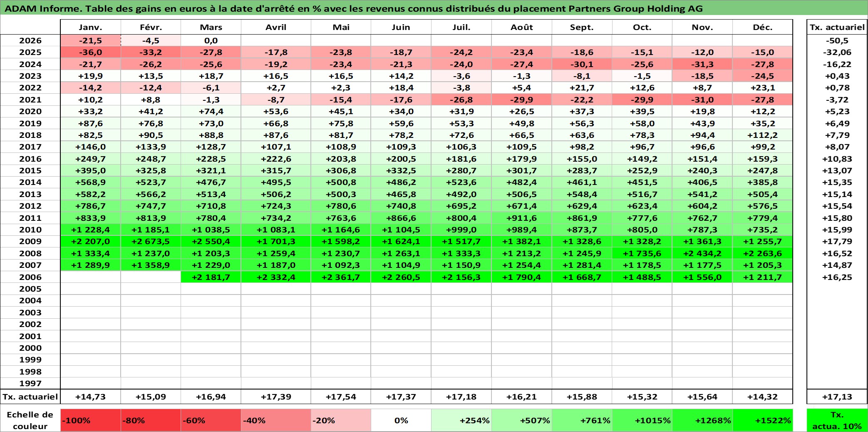The width and height of the screenshot is (868, 432).
Task: Click the 2026 March cell 0,0
Action: click(x=211, y=40)
